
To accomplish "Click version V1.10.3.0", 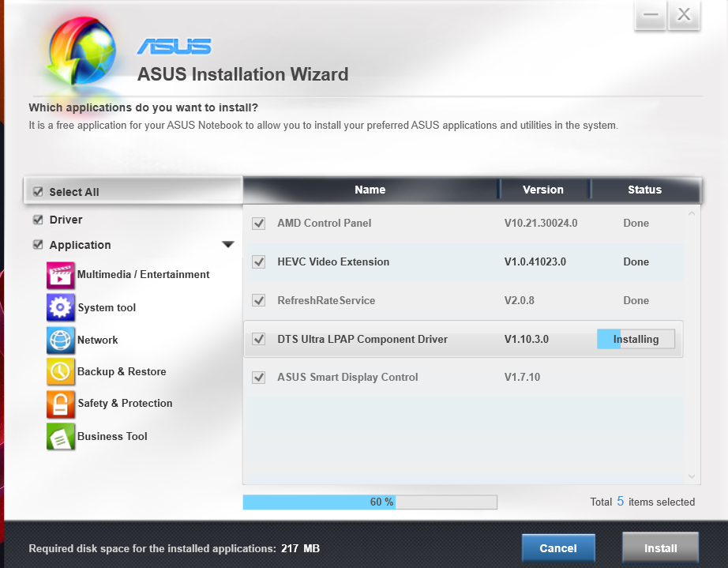I will (x=527, y=339).
